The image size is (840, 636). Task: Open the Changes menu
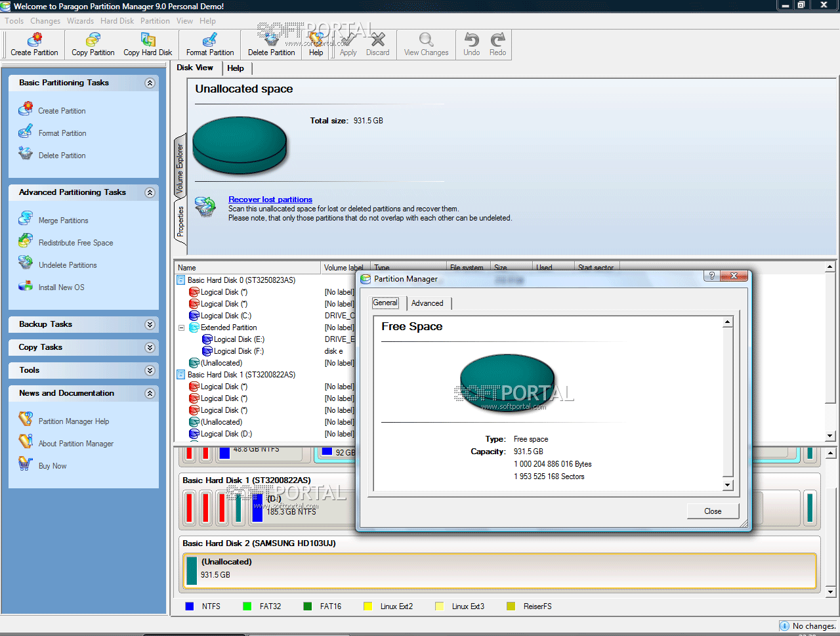click(45, 21)
